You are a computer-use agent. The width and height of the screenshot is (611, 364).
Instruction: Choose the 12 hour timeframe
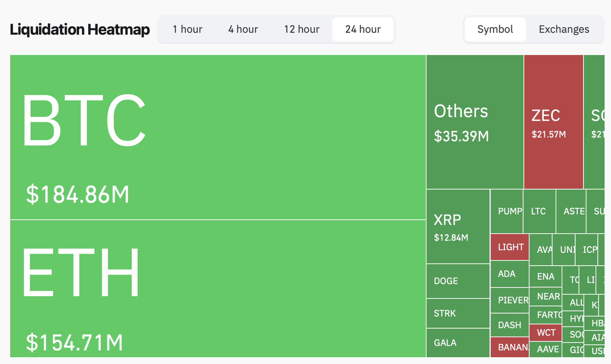302,29
